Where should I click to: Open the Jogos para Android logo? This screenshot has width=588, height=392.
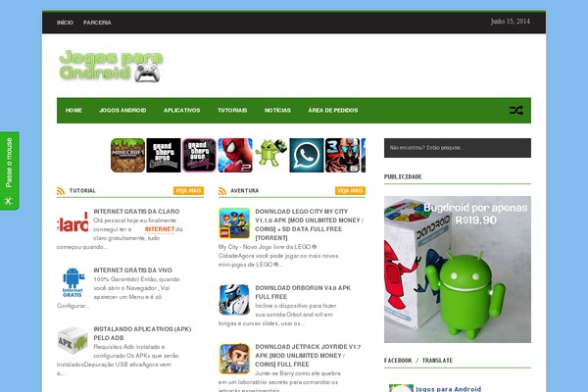tap(111, 66)
